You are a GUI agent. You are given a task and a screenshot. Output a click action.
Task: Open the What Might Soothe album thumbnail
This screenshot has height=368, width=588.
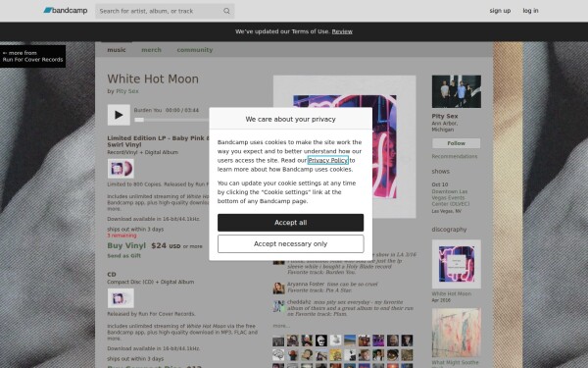(x=456, y=333)
